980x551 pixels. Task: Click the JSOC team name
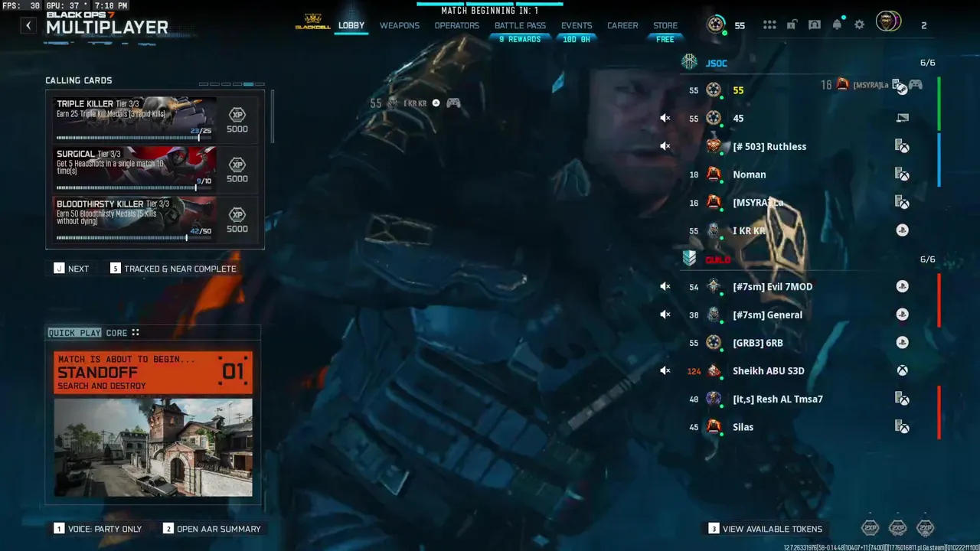click(x=717, y=63)
